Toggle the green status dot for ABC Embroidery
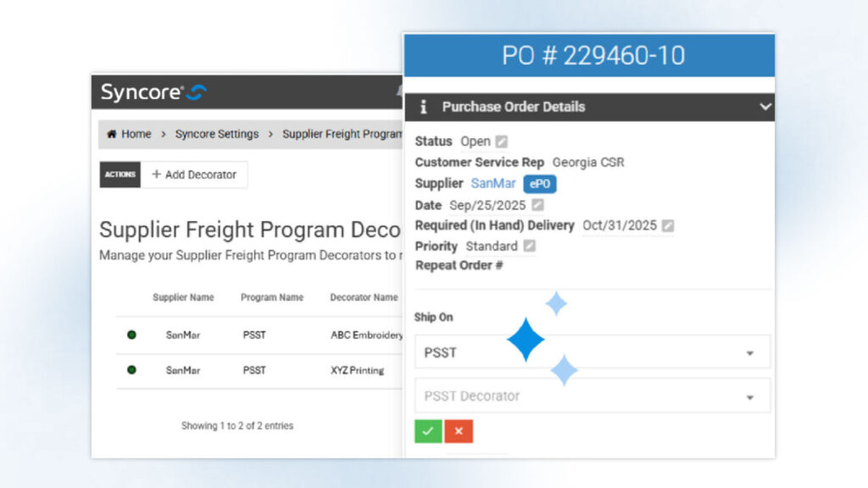Screen dimensions: 868x488 point(131,335)
